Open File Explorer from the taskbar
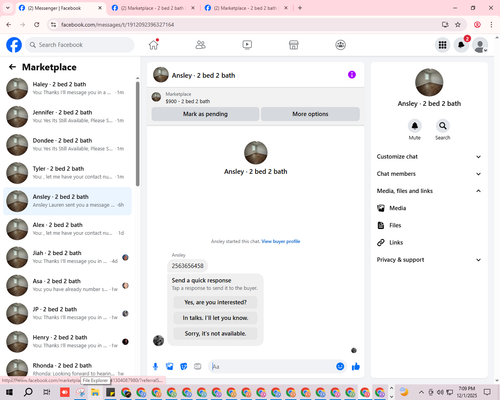This screenshot has height=400, width=500. coord(95,392)
